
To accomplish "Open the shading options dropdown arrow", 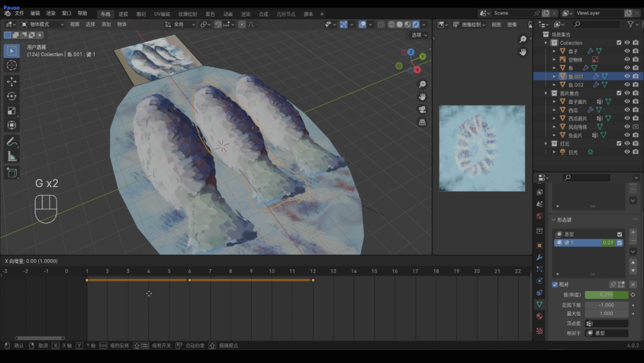I will [x=424, y=24].
